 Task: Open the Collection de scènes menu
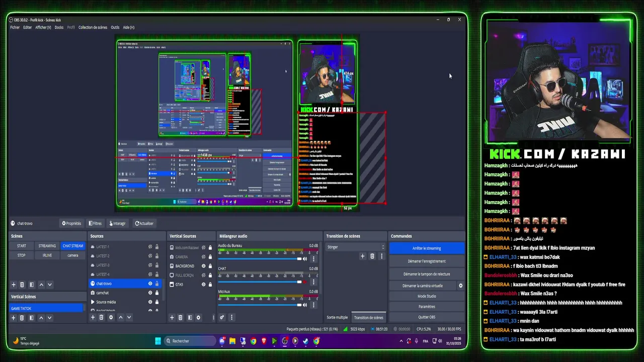(93, 27)
